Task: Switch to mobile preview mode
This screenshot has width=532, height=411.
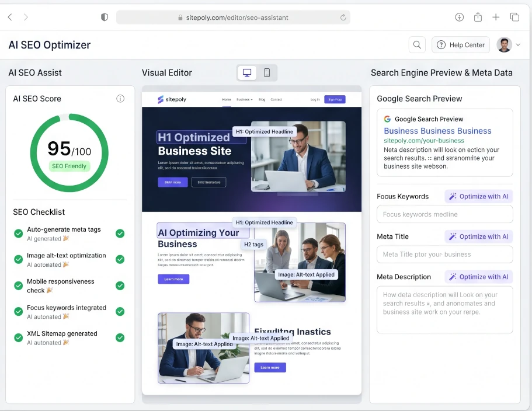Action: 267,72
